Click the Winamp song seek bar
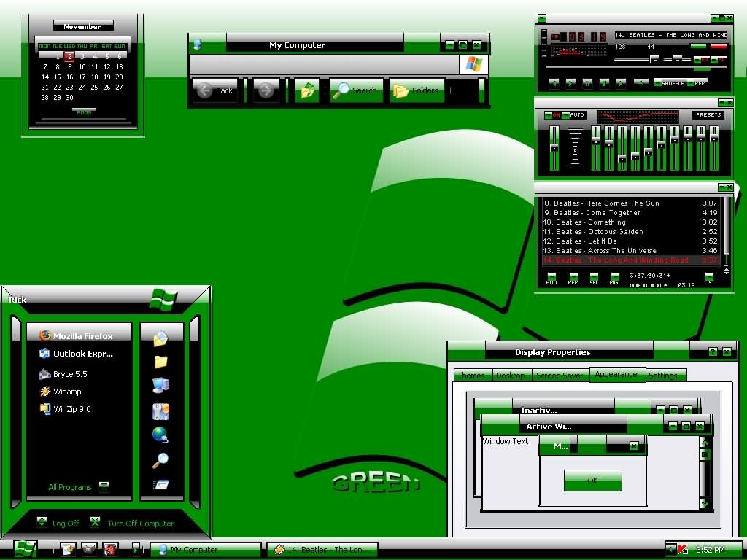Screen dimensions: 747x560 tap(636, 68)
